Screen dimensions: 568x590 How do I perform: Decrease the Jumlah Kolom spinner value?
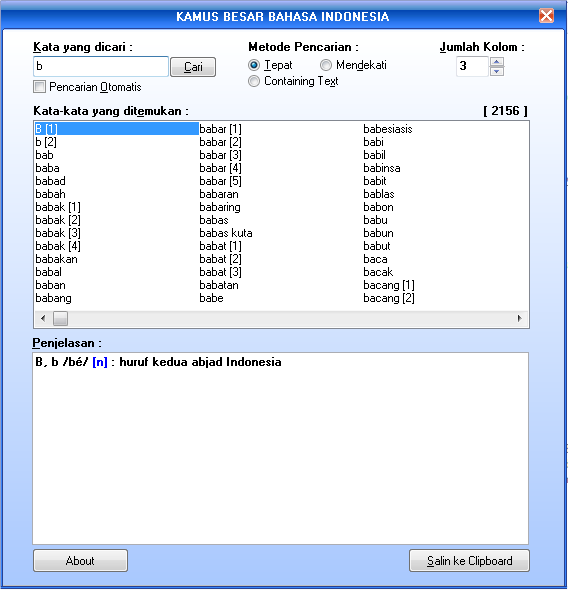pos(497,71)
